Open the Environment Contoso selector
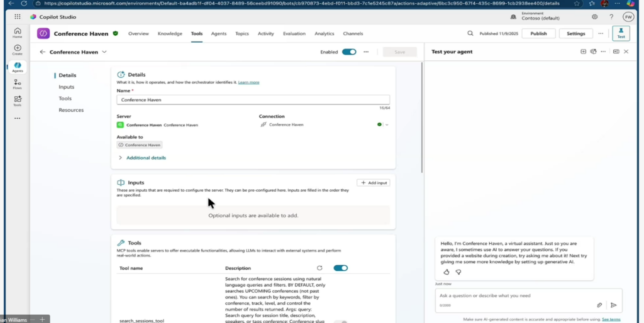 pos(535,16)
